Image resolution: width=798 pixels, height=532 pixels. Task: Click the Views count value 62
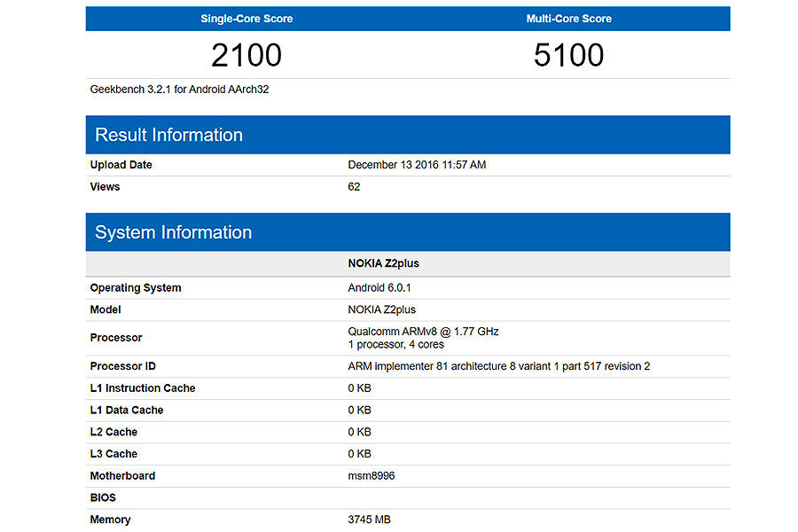(x=354, y=187)
